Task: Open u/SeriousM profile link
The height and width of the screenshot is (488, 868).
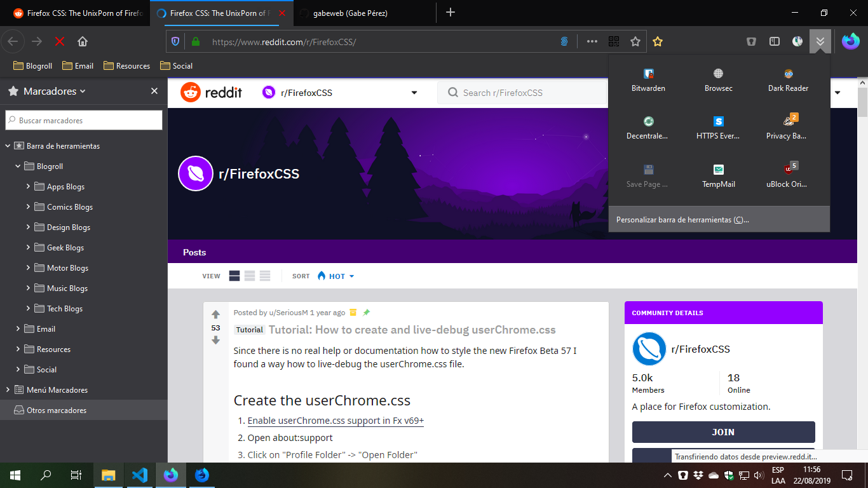Action: click(288, 313)
